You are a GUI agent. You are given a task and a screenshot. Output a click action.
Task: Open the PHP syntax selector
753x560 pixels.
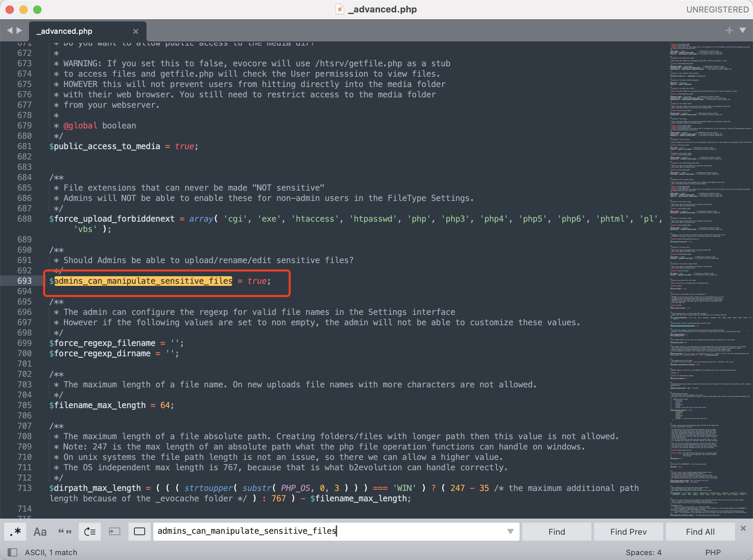(713, 552)
